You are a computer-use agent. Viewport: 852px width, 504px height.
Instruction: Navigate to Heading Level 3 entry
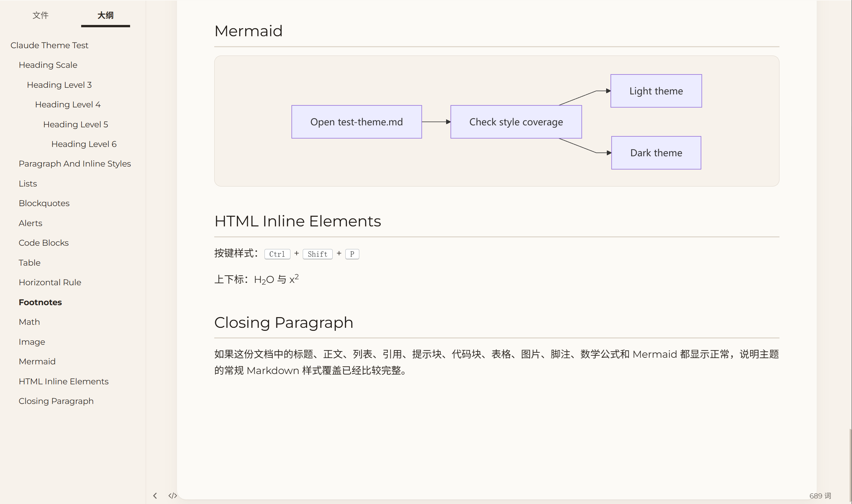(x=59, y=85)
